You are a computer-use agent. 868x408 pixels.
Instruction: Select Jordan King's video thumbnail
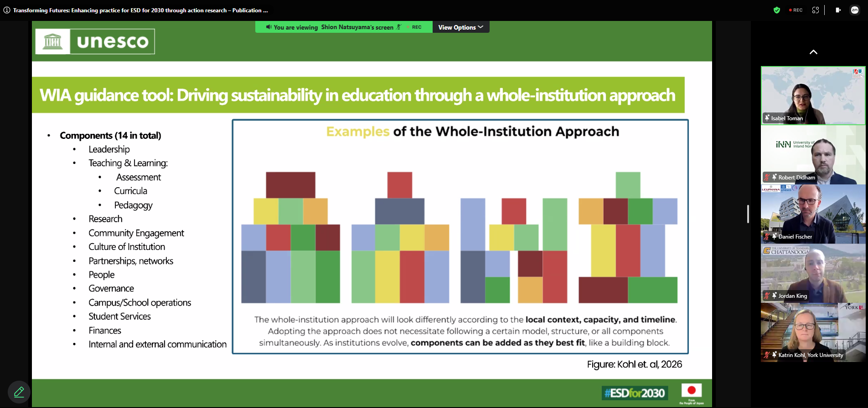pos(813,273)
